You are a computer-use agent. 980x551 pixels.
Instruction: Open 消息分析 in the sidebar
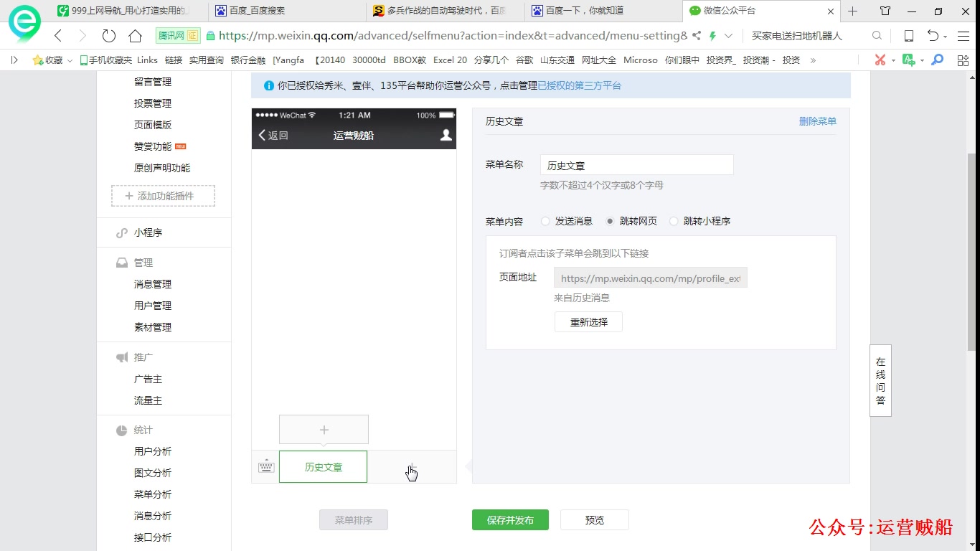[153, 516]
